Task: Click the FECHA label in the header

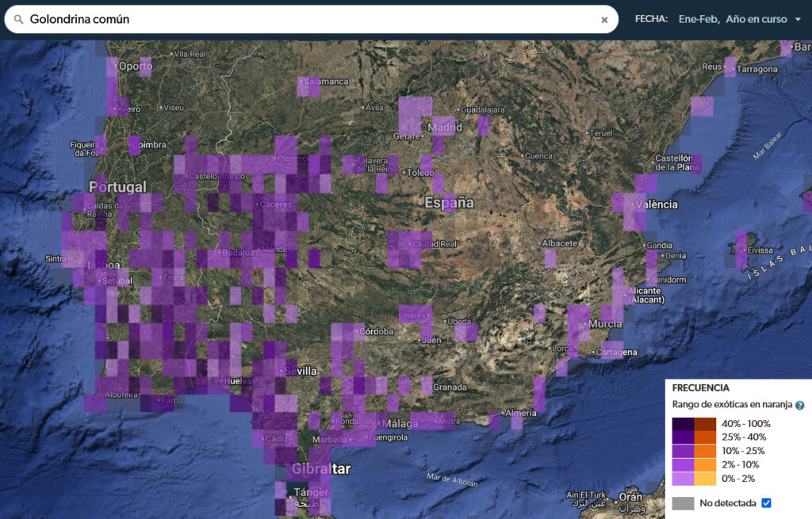Action: click(x=651, y=19)
